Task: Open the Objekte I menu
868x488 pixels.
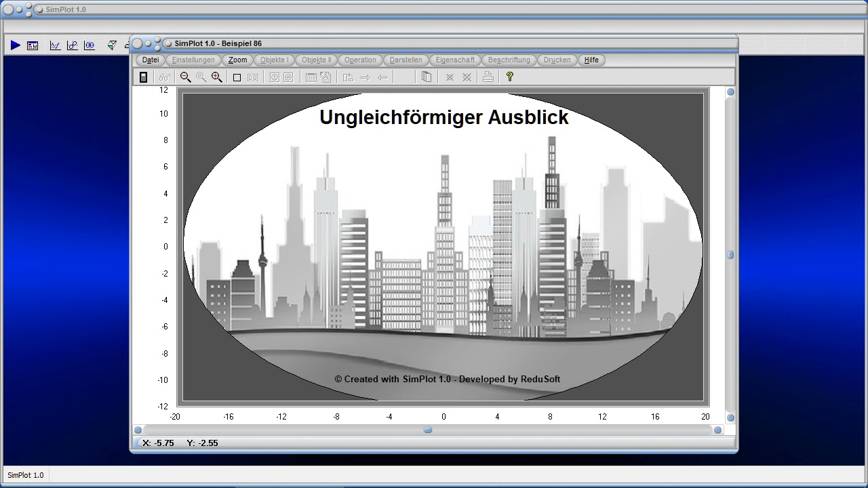Action: [x=274, y=60]
